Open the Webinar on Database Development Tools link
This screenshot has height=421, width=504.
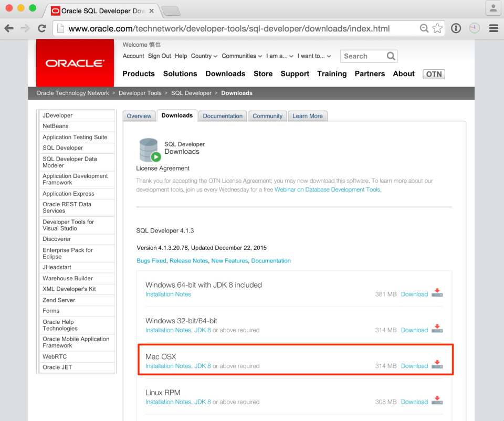[x=328, y=190]
